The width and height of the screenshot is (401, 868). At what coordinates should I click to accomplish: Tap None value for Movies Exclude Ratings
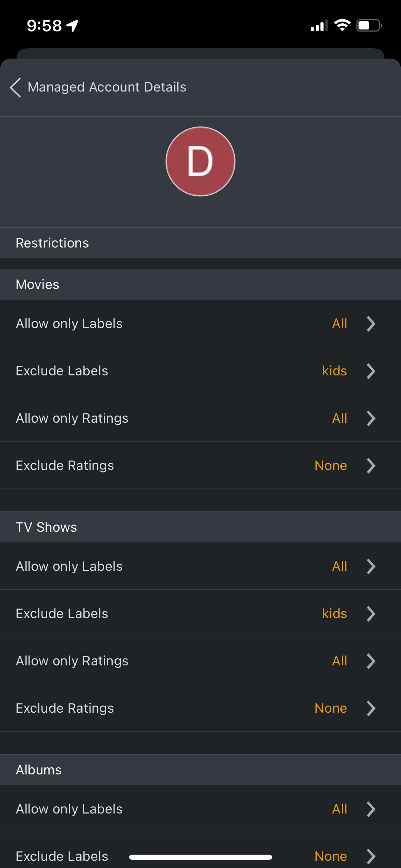[x=331, y=466]
